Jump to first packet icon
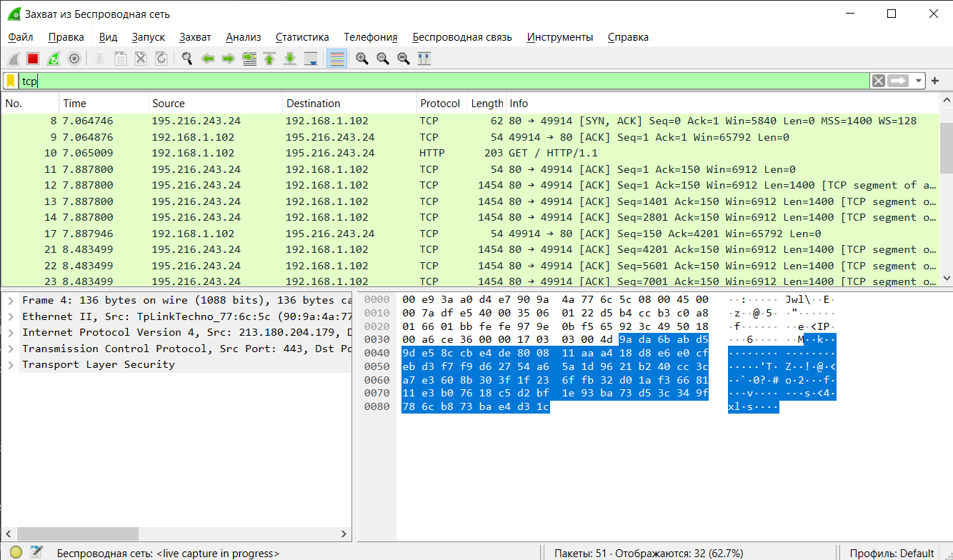 click(269, 59)
